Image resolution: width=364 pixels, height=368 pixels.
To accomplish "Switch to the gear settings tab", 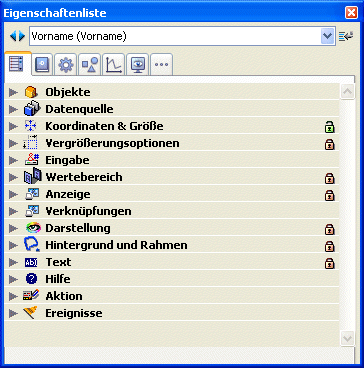I will (x=66, y=65).
